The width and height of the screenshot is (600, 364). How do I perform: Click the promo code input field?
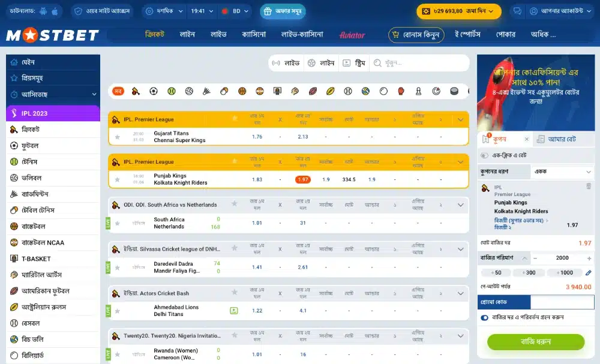562,302
